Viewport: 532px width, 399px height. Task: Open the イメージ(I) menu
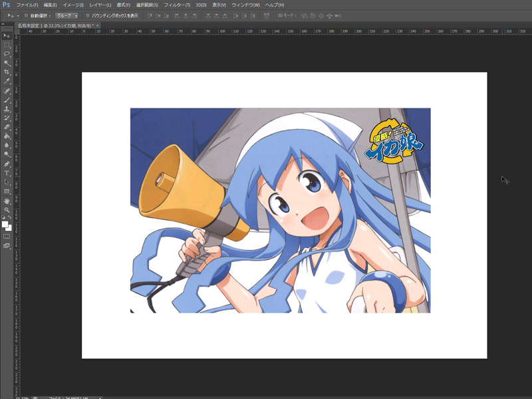point(73,5)
